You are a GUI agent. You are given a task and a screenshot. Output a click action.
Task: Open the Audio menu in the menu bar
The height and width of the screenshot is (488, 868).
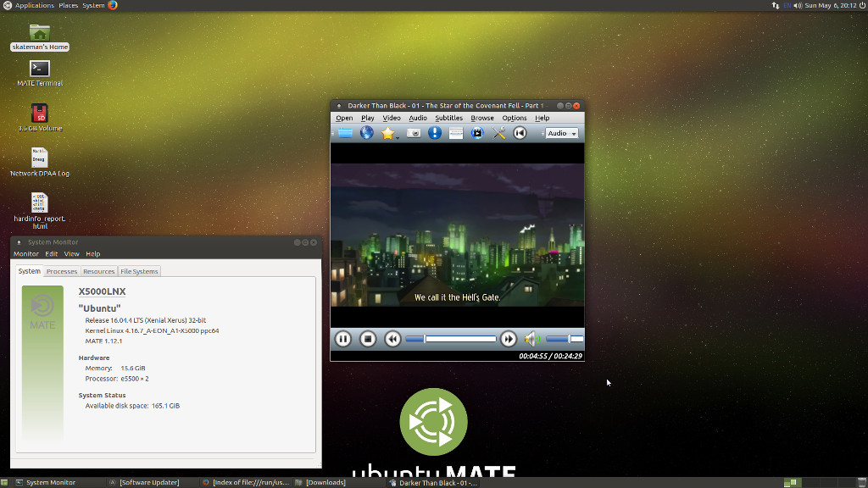tap(418, 118)
